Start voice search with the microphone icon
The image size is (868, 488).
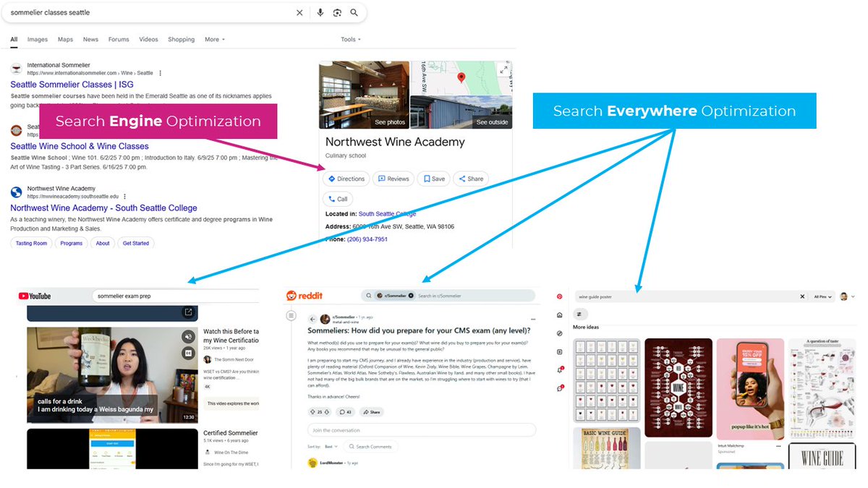(320, 12)
